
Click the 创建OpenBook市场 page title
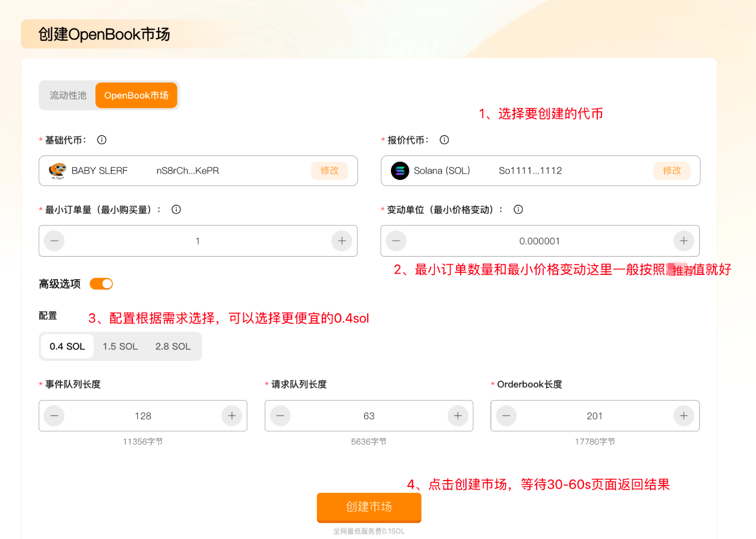105,34
